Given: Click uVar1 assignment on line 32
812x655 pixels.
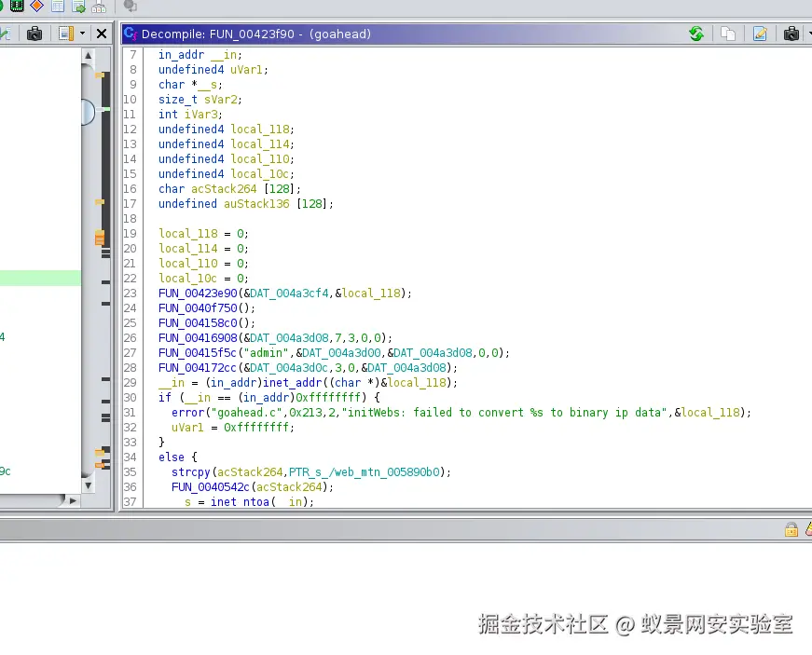Looking at the screenshot, I should pyautogui.click(x=187, y=428).
